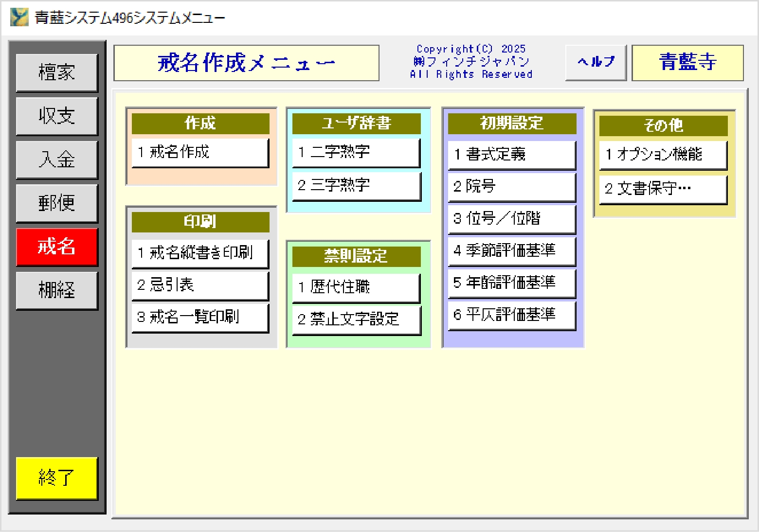Open 1 書式定義 in 初期設定
The height and width of the screenshot is (532, 759).
pyautogui.click(x=511, y=155)
